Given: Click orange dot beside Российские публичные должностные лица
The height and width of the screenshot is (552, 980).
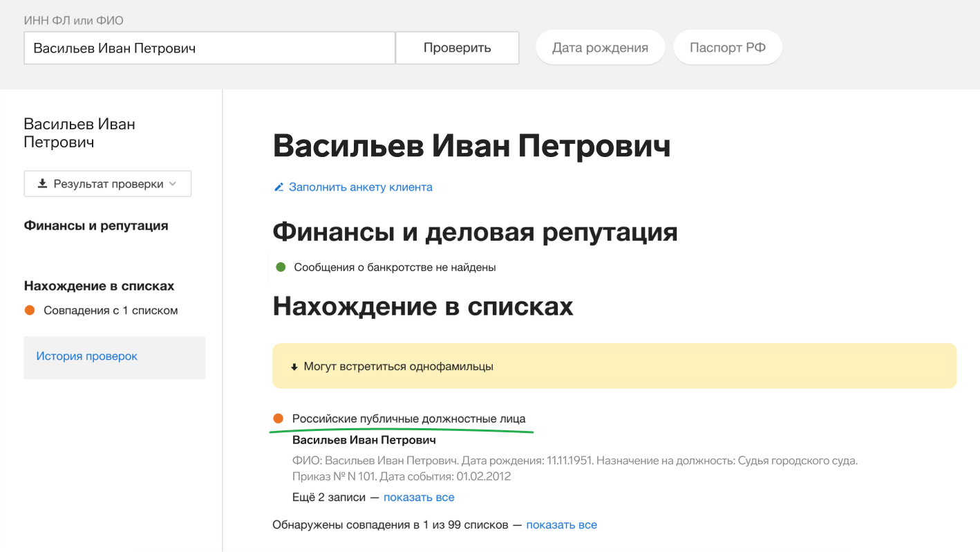Looking at the screenshot, I should (279, 418).
